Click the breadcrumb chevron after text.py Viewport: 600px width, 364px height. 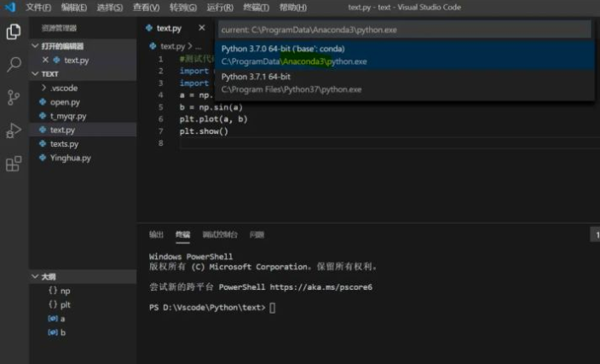[190, 46]
